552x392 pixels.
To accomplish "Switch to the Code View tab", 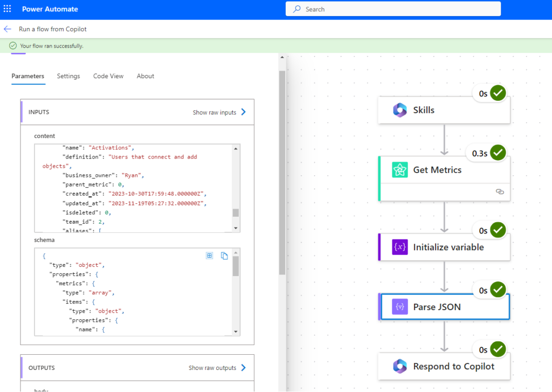I will click(x=108, y=76).
